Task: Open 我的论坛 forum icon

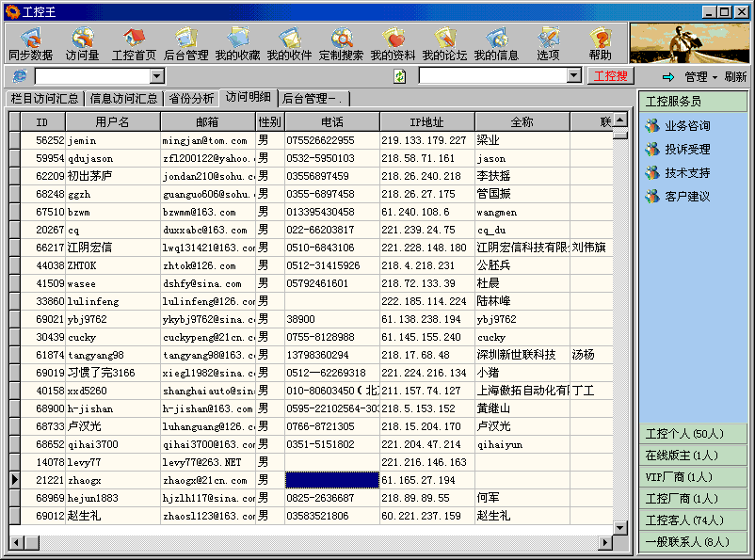Action: [443, 43]
